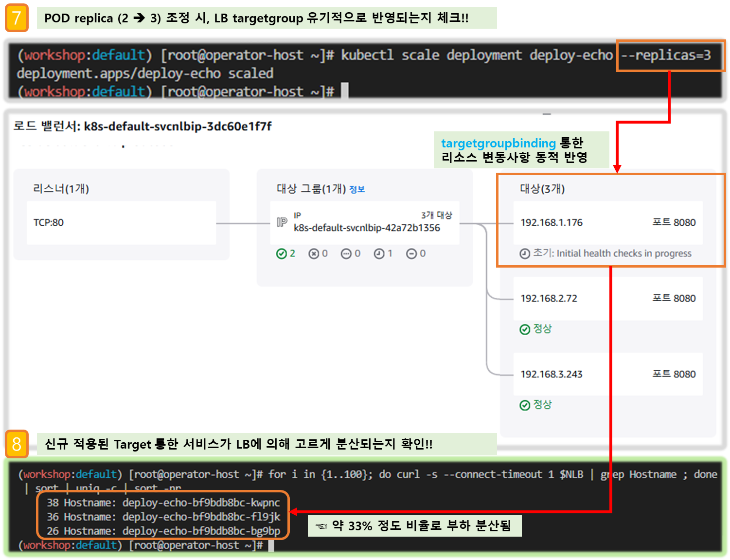Click 포트 8080 for target 192.168.1.176
The height and width of the screenshot is (560, 730).
point(674,222)
